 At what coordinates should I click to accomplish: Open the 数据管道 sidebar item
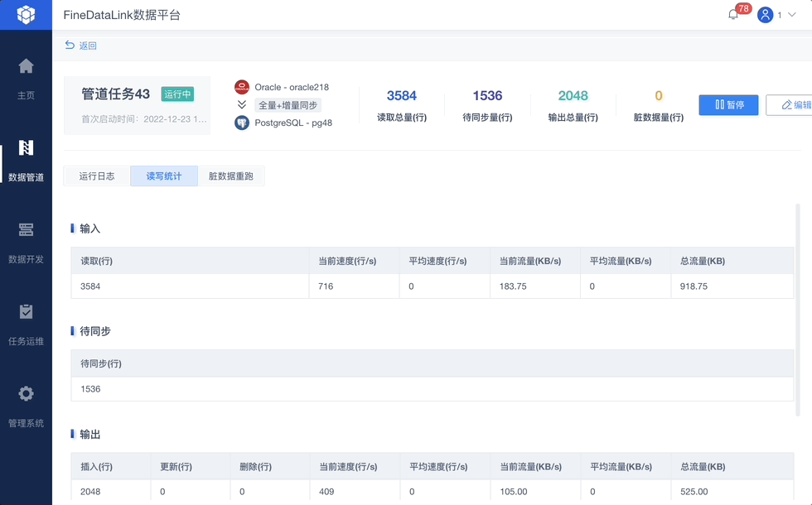[x=26, y=161]
